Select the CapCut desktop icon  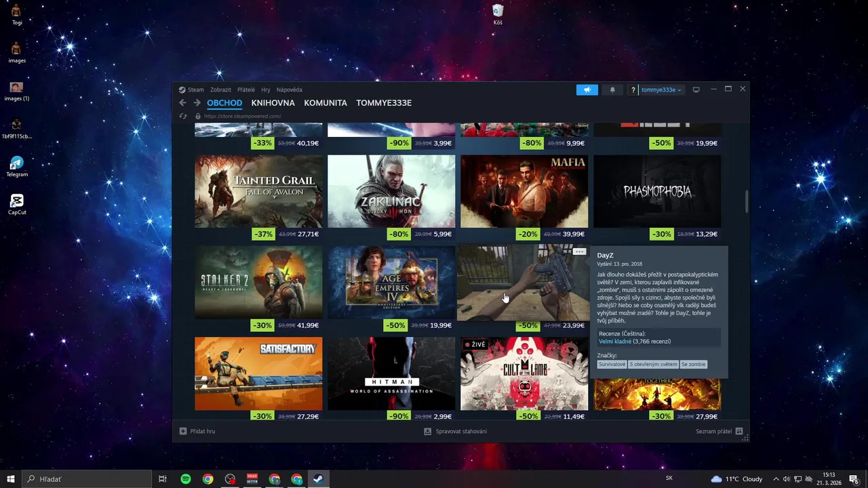coord(17,205)
